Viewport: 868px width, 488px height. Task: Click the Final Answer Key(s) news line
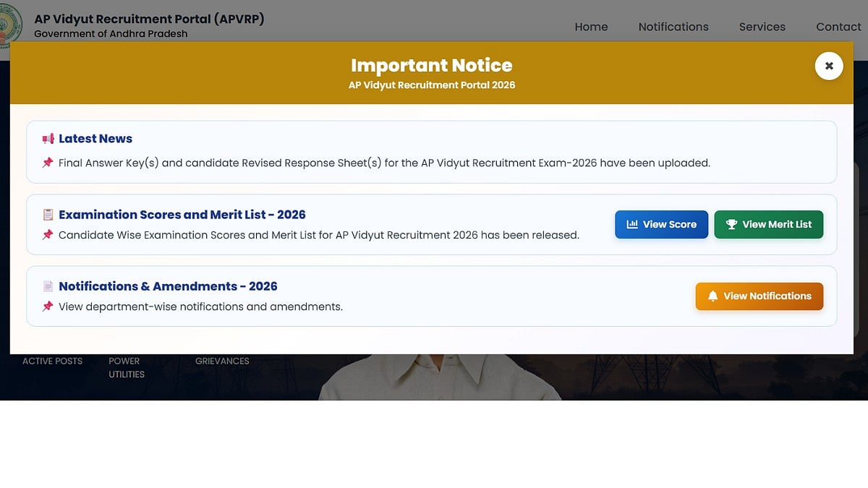(384, 163)
